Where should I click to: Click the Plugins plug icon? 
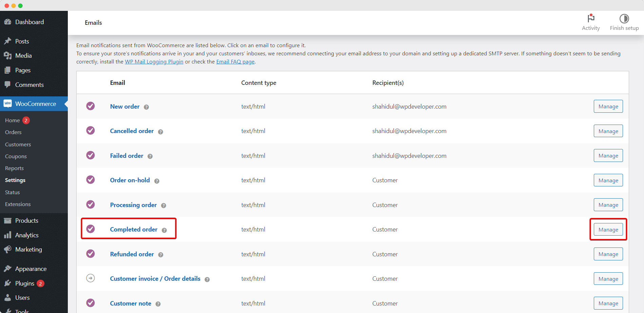[x=7, y=283]
